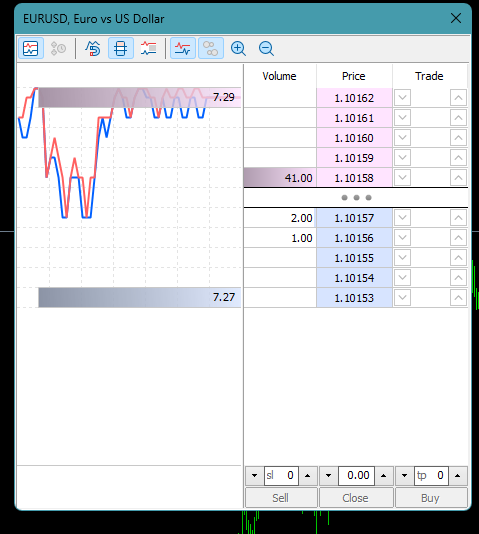Viewport: 479px width, 534px height.
Task: Place sell order arrow at price 1.10153
Action: click(x=402, y=298)
